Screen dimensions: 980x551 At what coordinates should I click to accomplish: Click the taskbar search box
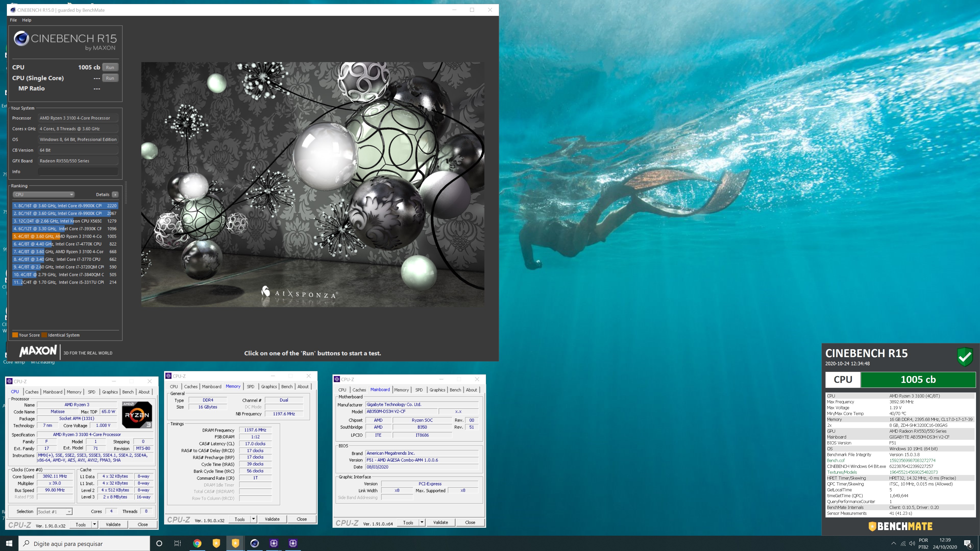pos(84,543)
